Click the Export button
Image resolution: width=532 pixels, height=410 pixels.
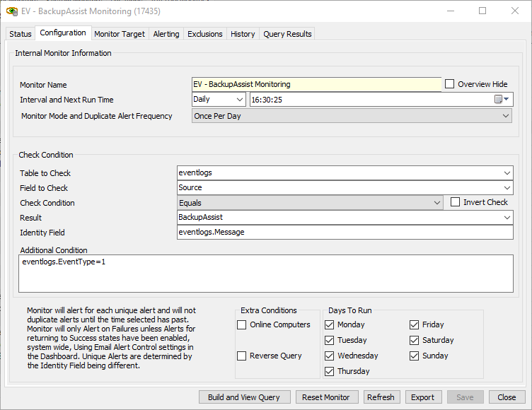tap(423, 397)
